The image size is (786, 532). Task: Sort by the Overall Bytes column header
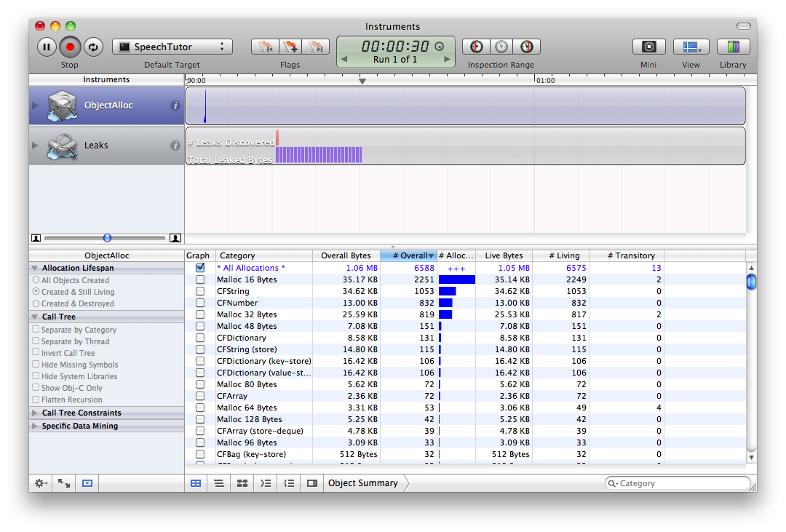coord(346,255)
